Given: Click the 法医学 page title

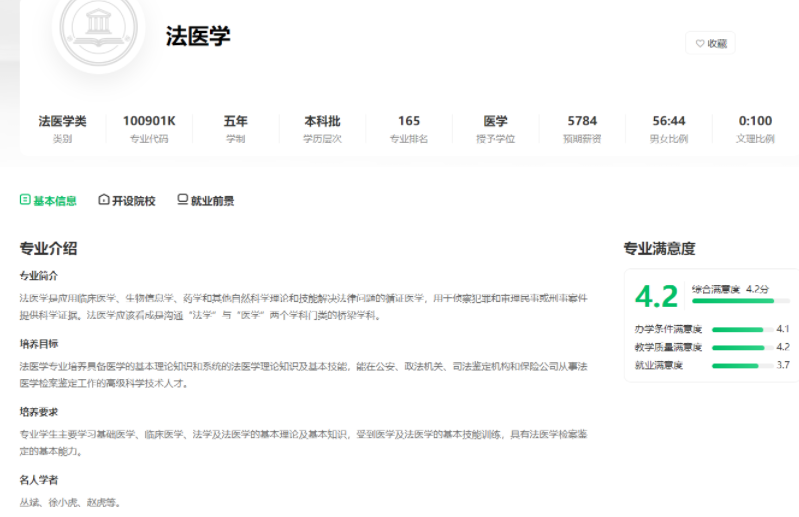Looking at the screenshot, I should coord(198,36).
